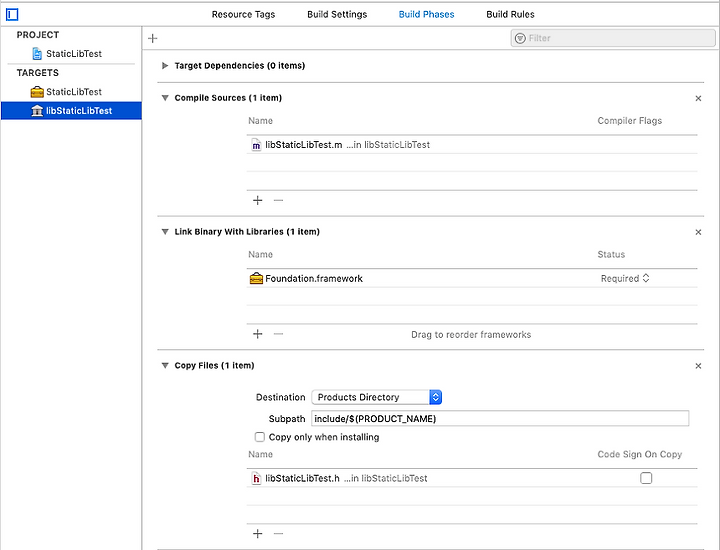The width and height of the screenshot is (720, 550).
Task: Switch to Build Rules tab
Action: [510, 14]
